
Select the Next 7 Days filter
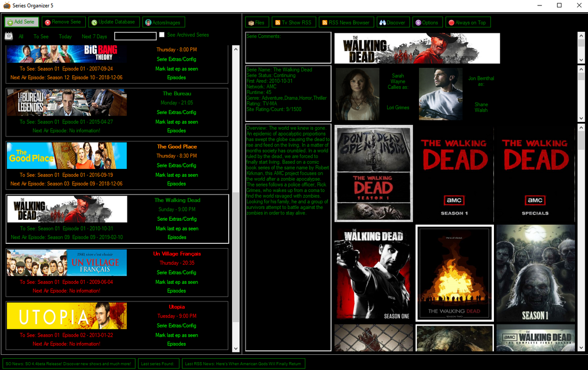94,36
